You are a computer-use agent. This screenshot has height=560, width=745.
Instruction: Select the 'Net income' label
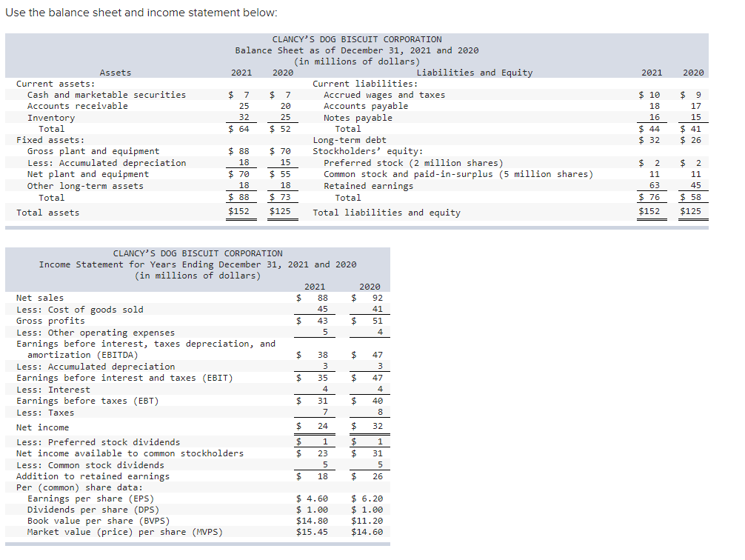coord(42,427)
